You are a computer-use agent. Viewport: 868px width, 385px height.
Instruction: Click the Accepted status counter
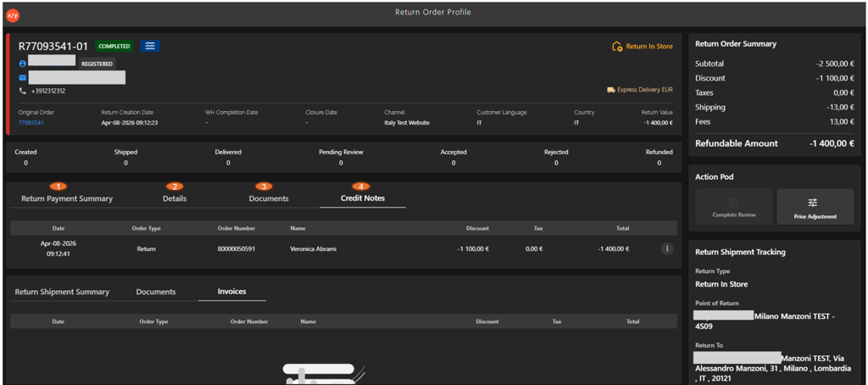[x=453, y=158]
